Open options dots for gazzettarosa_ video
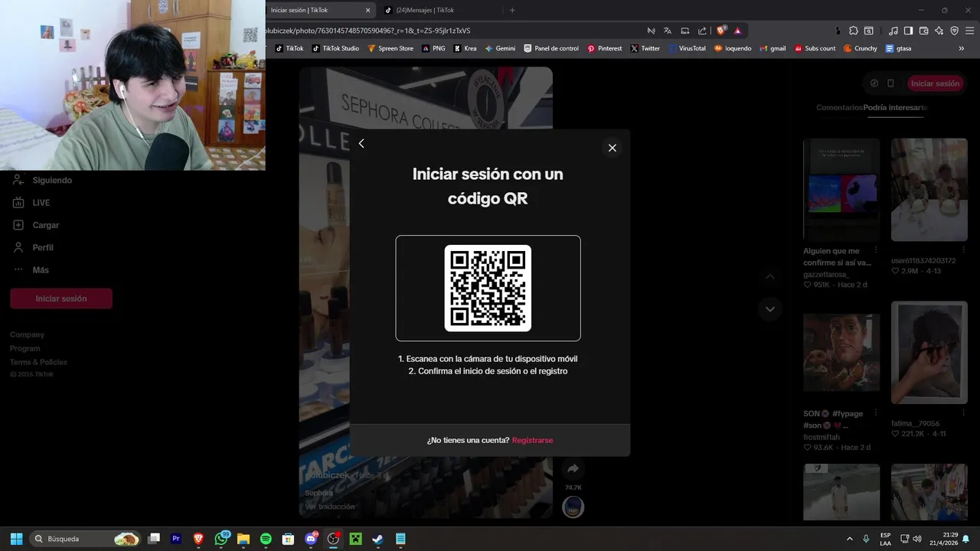980x551 pixels. click(876, 251)
